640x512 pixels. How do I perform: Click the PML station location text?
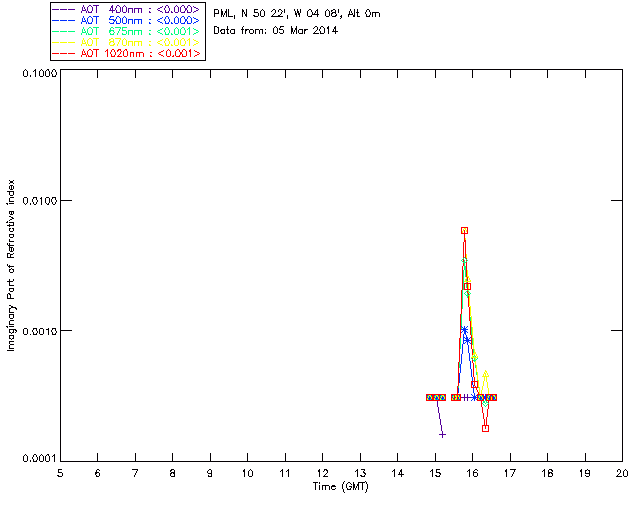[297, 14]
